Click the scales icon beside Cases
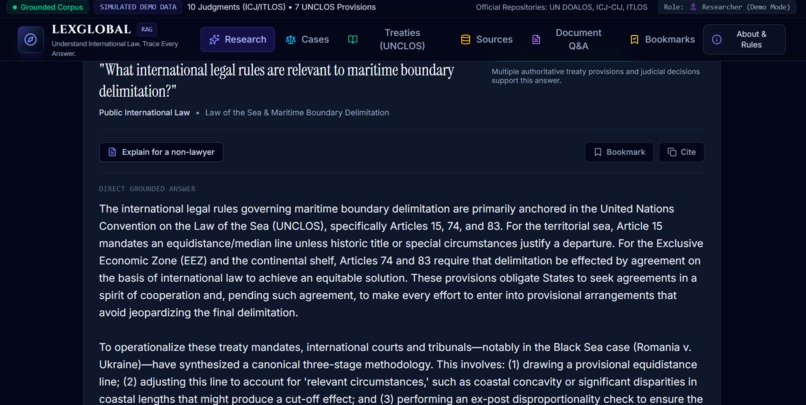 click(290, 40)
